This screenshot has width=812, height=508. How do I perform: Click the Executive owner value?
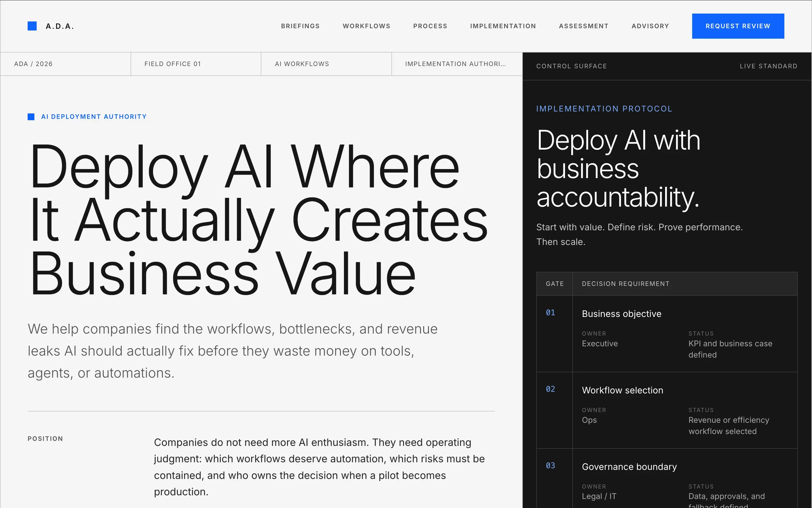click(x=600, y=343)
